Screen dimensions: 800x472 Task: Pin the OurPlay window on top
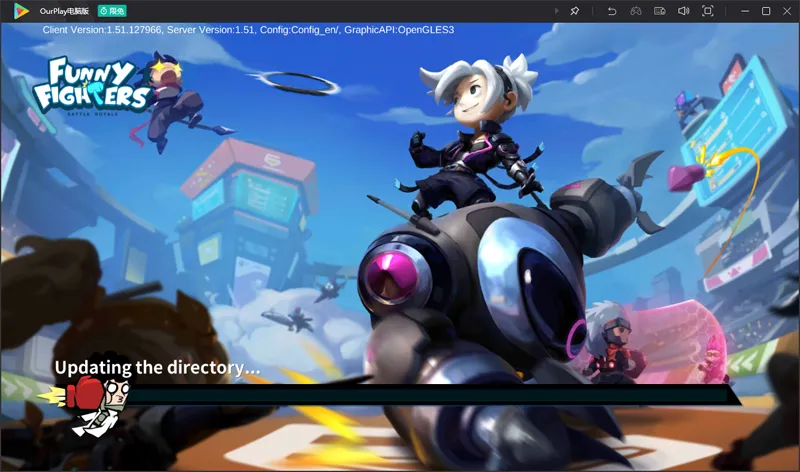(x=574, y=11)
